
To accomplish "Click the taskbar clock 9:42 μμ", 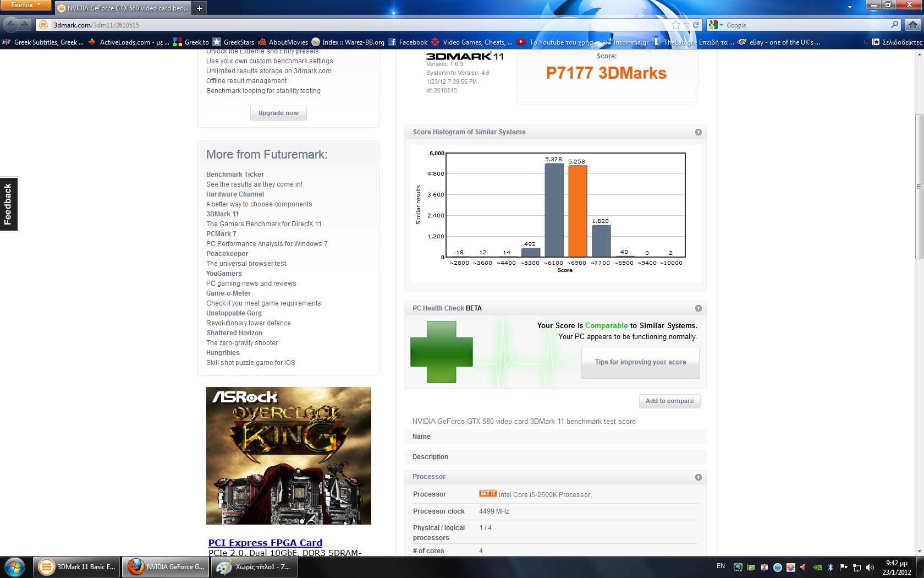I will click(x=897, y=568).
